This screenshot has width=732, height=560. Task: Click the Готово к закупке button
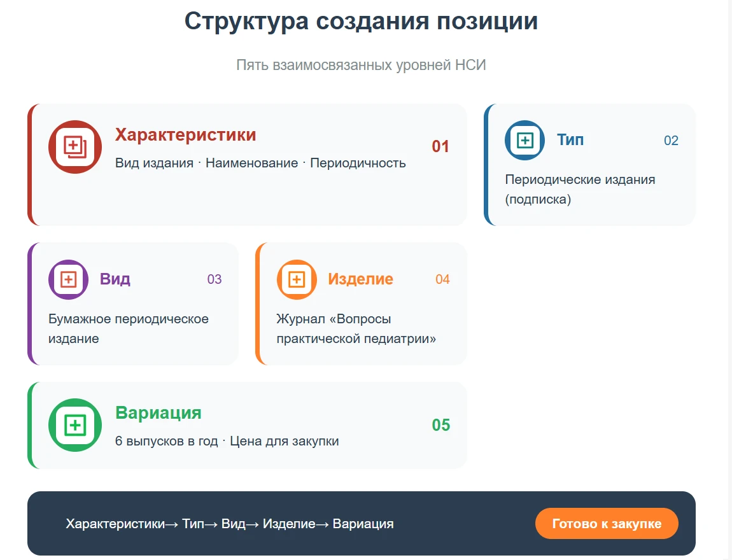click(x=607, y=524)
